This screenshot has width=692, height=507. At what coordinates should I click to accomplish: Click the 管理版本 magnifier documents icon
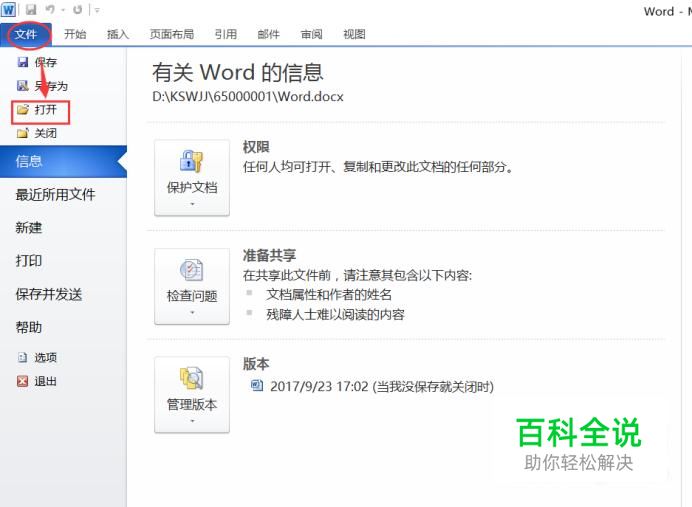pyautogui.click(x=192, y=378)
